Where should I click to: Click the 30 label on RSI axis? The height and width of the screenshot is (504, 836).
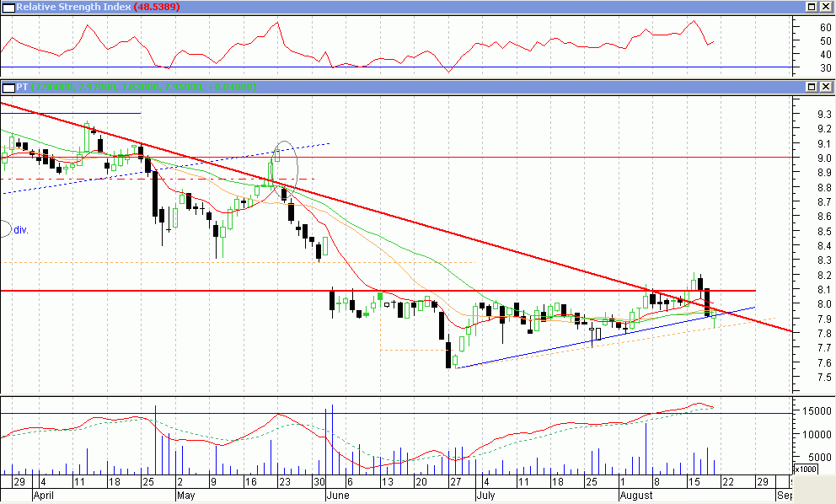click(x=826, y=68)
